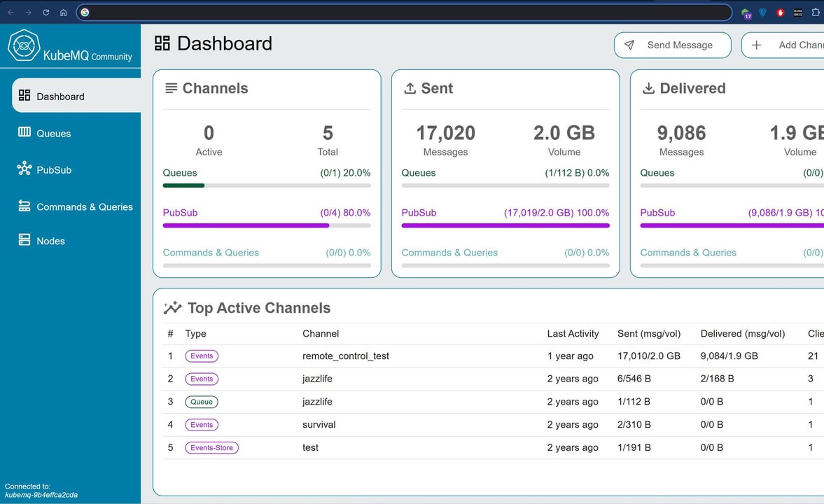Click the Sent card upload icon
824x504 pixels.
(410, 88)
